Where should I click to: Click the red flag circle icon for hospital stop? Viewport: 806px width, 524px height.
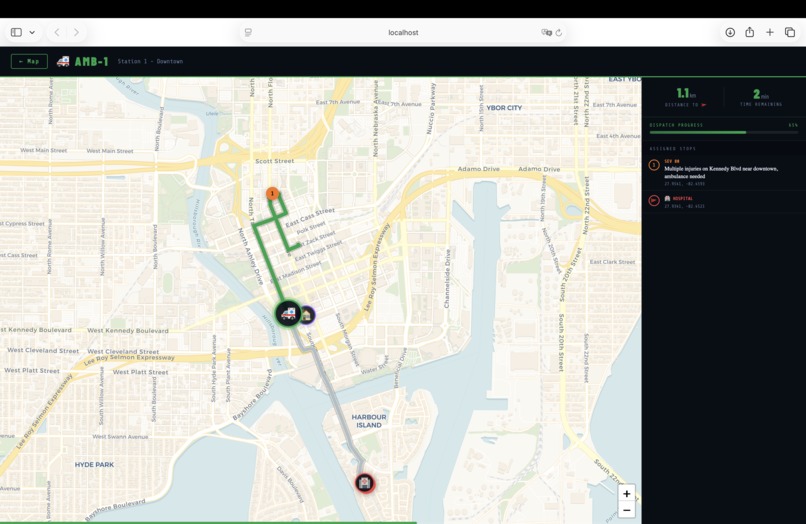[654, 201]
